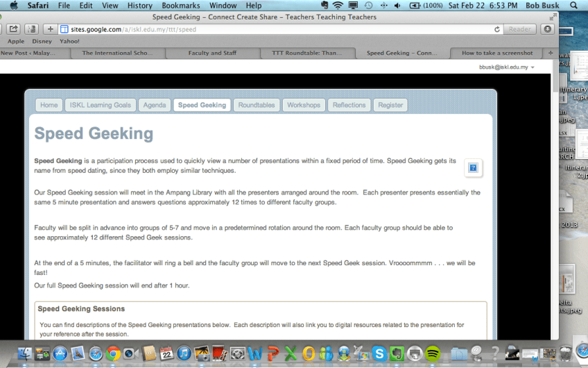Launch Spotify from the dock
This screenshot has width=588, height=368.
point(433,354)
